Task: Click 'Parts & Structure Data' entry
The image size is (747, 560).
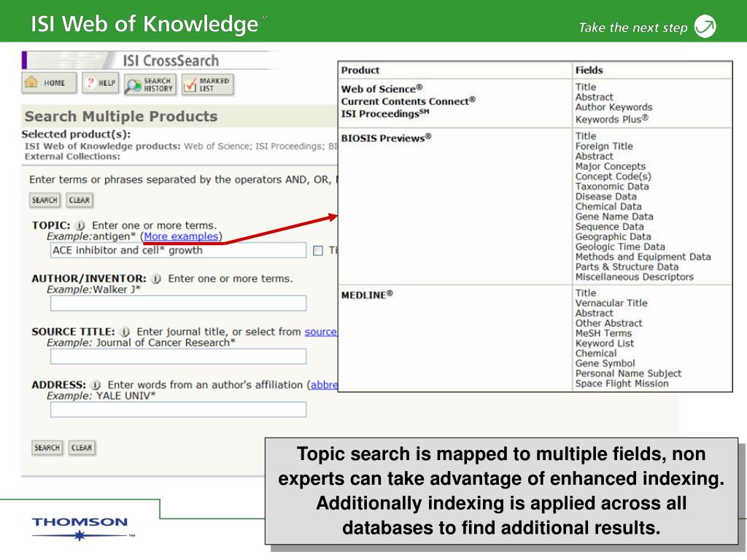Action: (x=627, y=267)
